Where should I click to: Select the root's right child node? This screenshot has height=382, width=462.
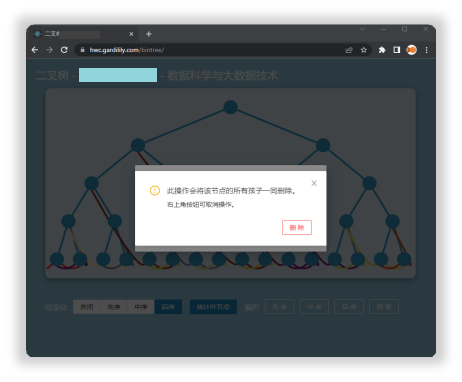click(x=323, y=145)
